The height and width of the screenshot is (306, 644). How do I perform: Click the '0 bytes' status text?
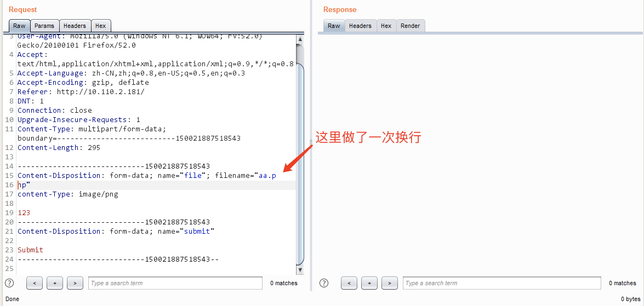click(630, 299)
